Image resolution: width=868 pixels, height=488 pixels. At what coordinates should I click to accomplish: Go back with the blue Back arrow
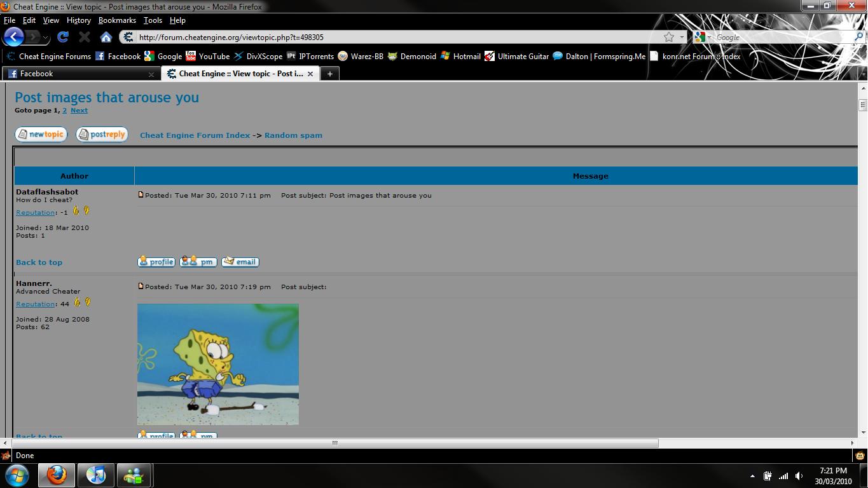tap(14, 37)
